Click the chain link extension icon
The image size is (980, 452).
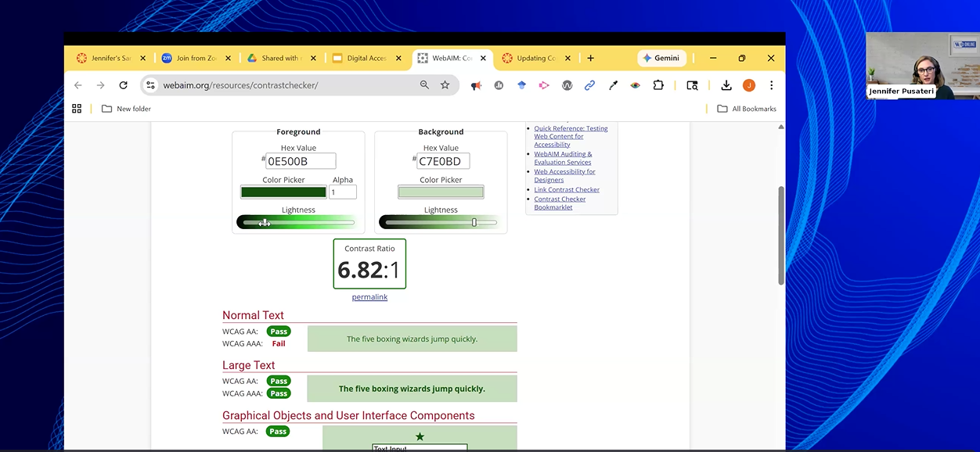pos(590,85)
